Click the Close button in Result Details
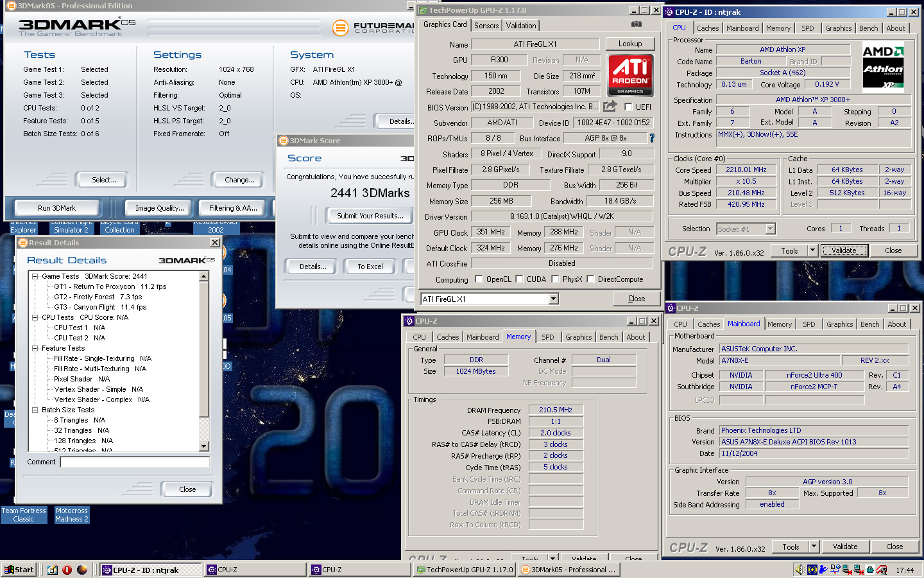 point(187,489)
